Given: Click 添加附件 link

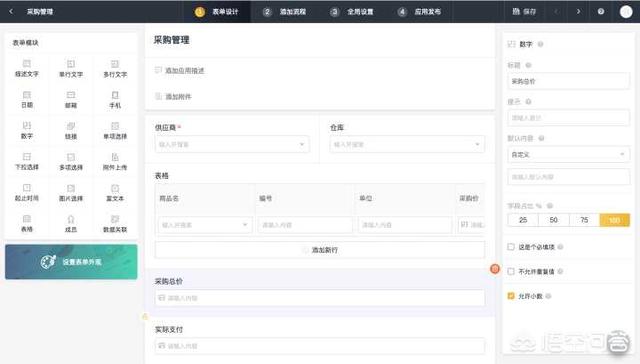Looking at the screenshot, I should click(x=173, y=97).
